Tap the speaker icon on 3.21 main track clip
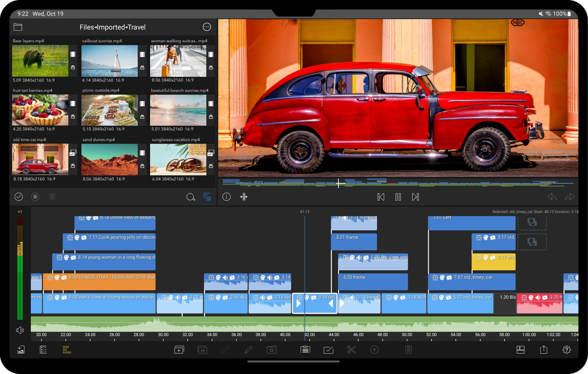Viewport: 588px width, 374px height. (178, 298)
